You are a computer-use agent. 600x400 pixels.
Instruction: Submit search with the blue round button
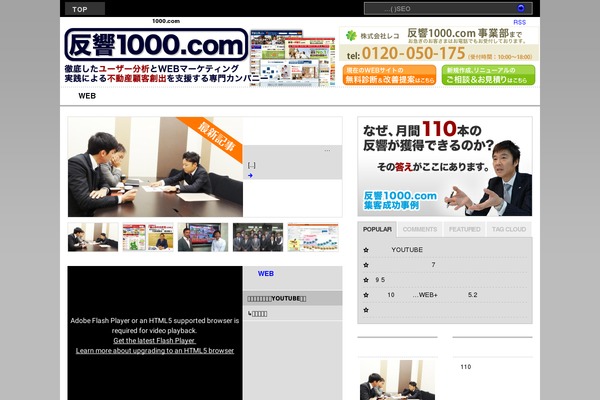click(x=521, y=8)
